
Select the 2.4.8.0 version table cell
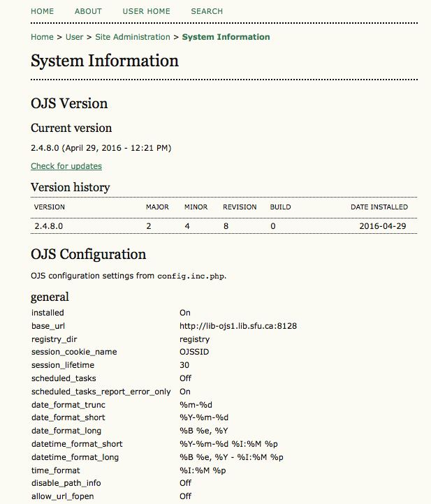click(49, 226)
